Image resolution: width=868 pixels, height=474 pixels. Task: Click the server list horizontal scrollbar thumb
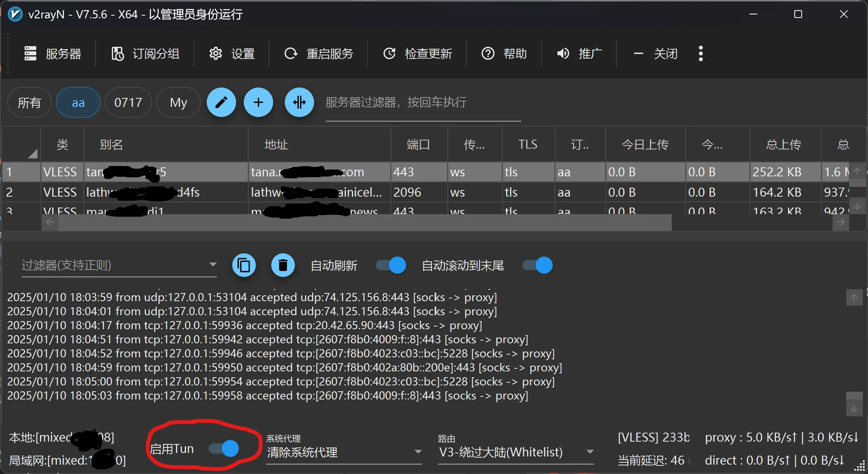(365, 222)
